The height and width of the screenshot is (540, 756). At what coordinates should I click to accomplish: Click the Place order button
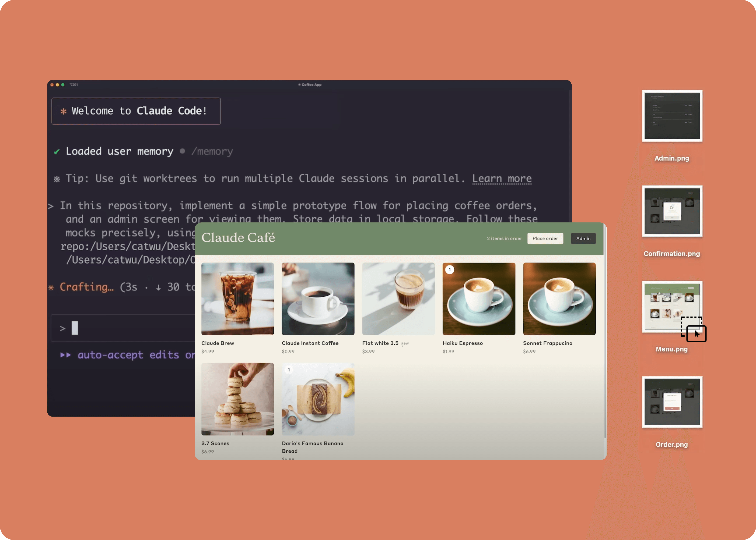pos(545,238)
